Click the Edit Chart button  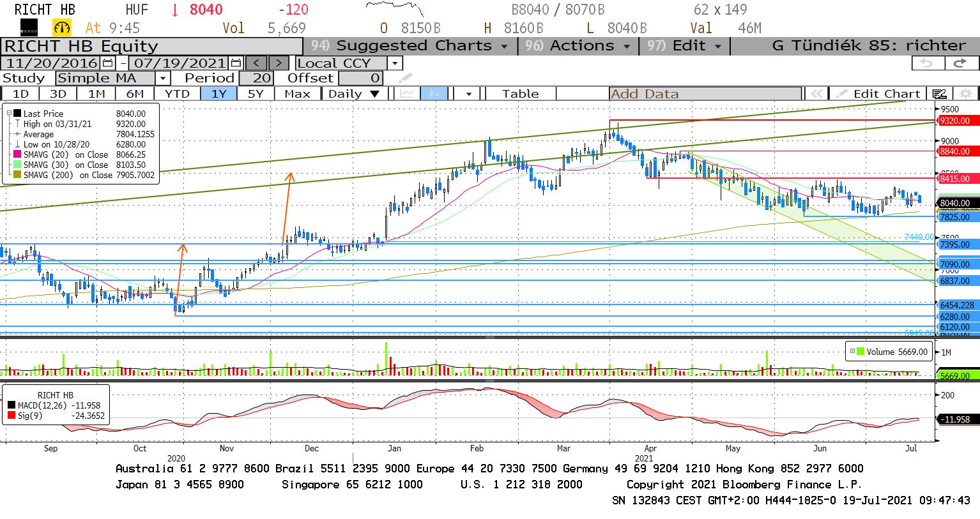point(878,94)
